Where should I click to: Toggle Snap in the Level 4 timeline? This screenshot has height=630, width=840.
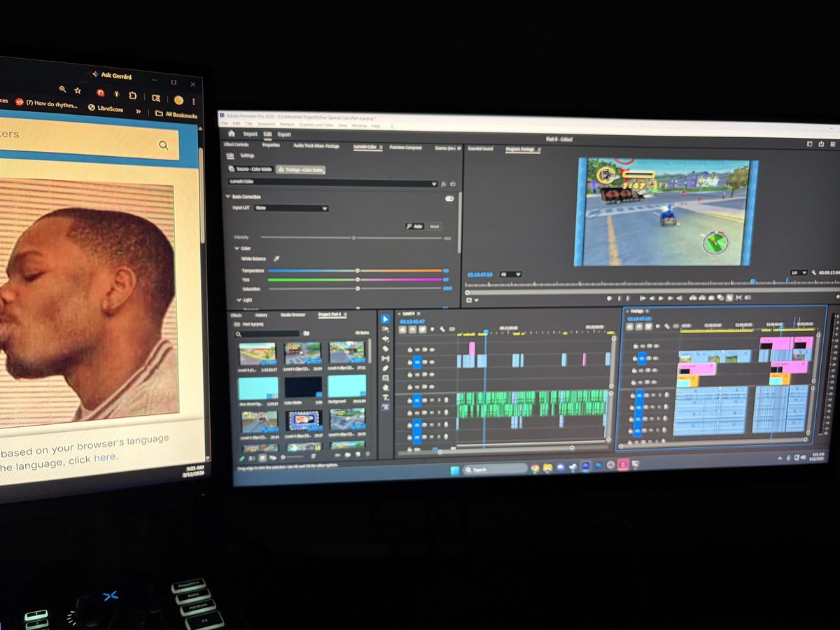413,329
